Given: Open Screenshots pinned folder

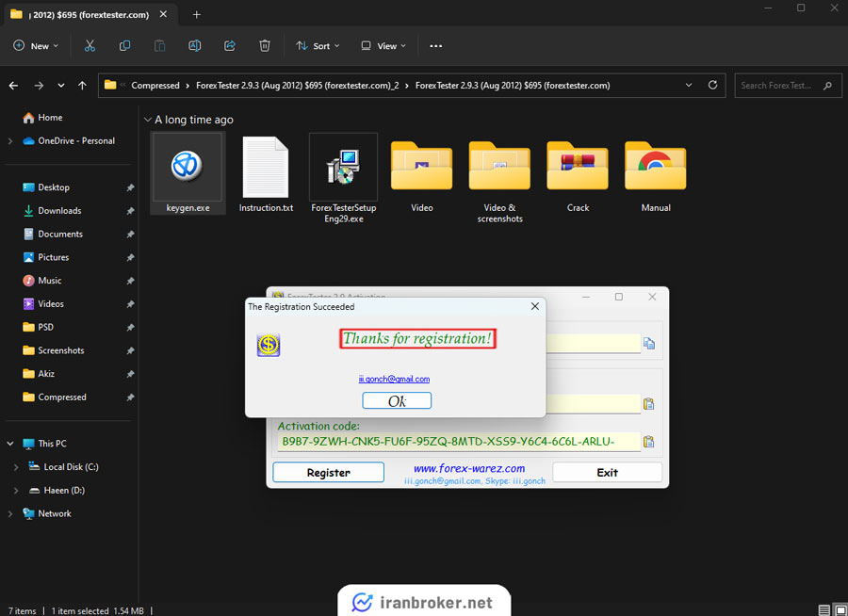Looking at the screenshot, I should (54, 349).
